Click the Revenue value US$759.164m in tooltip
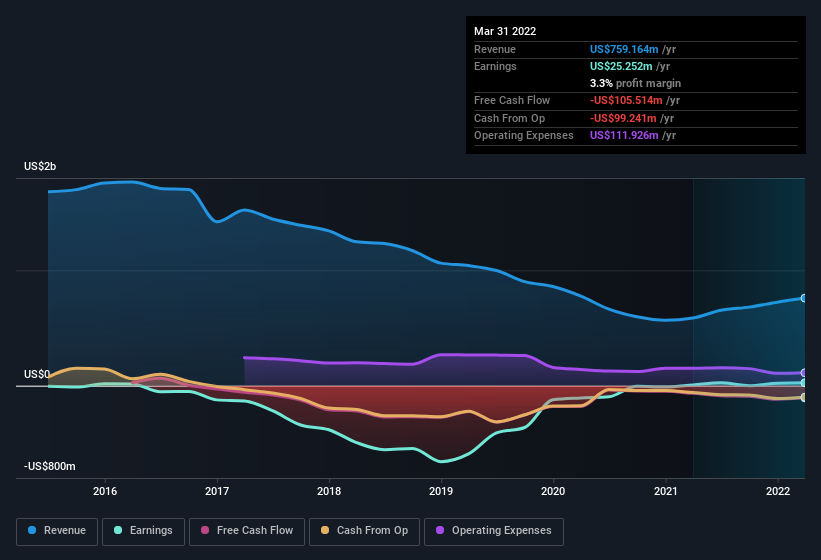Screen dimensions: 821x560 point(624,49)
